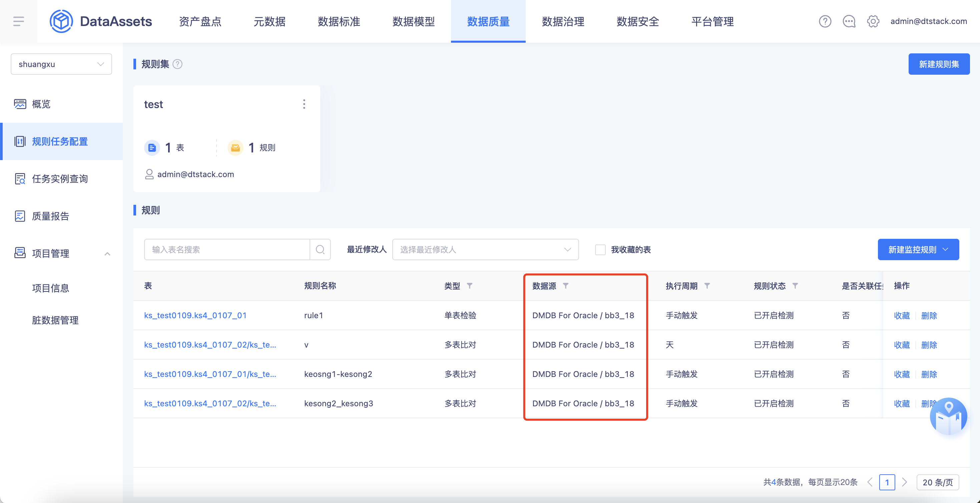Click 删除 in the rule v row
Image resolution: width=980 pixels, height=503 pixels.
pos(929,345)
